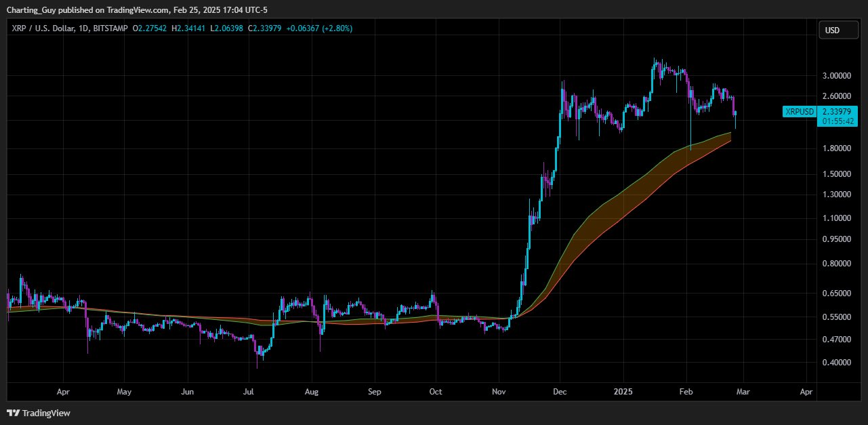Click the 2.60000 price axis label

835,96
